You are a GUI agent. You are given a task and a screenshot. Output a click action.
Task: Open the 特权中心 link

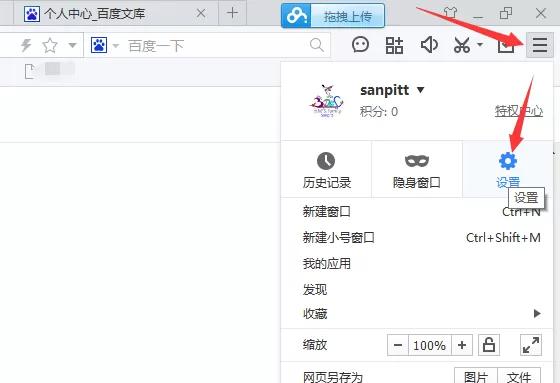click(519, 111)
